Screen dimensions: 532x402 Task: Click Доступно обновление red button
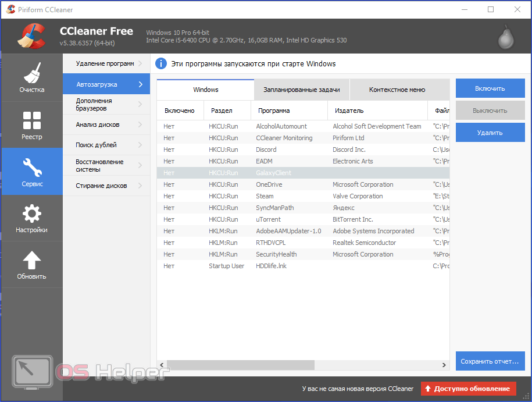pos(469,389)
